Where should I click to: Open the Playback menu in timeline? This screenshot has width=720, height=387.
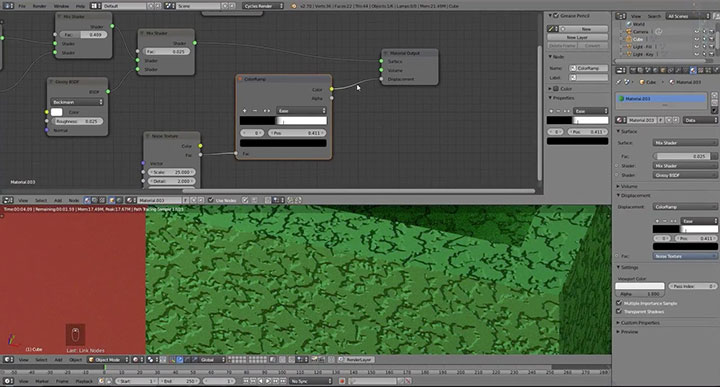84,381
